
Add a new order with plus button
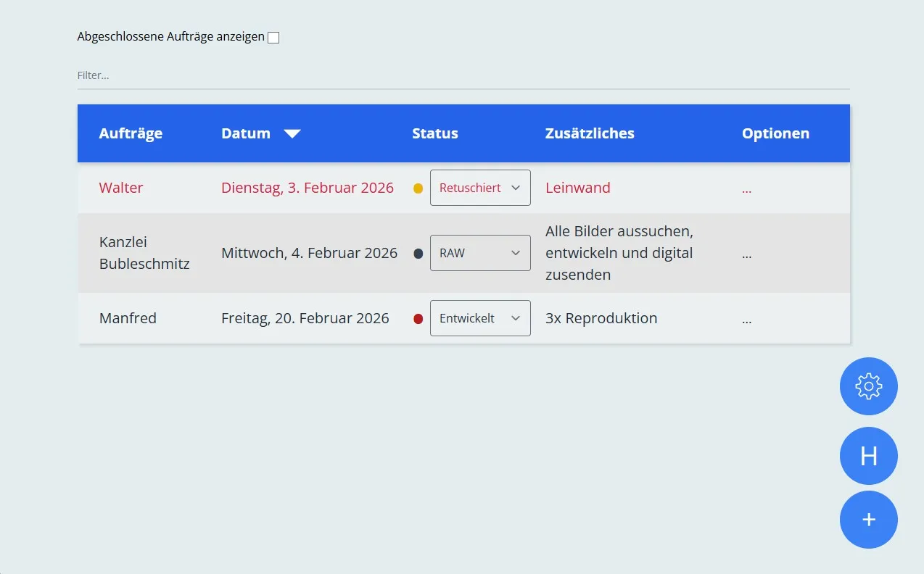[x=868, y=520]
